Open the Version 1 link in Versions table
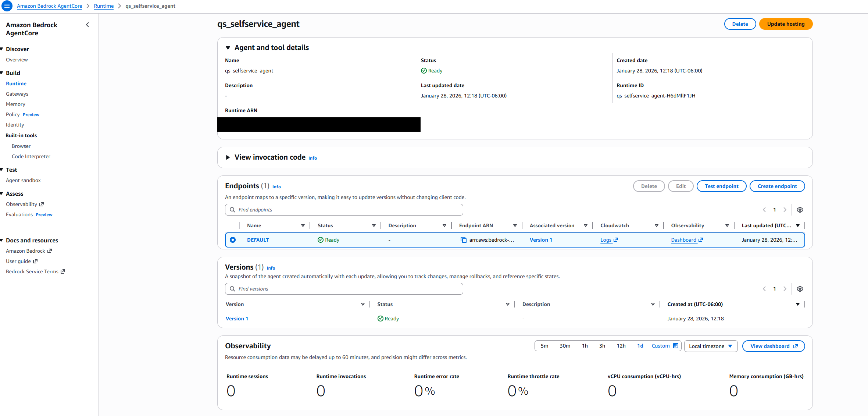The width and height of the screenshot is (868, 416). [237, 319]
